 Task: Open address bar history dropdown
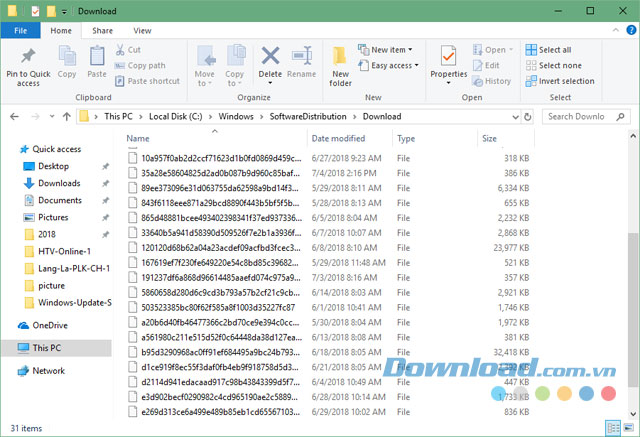pyautogui.click(x=516, y=117)
